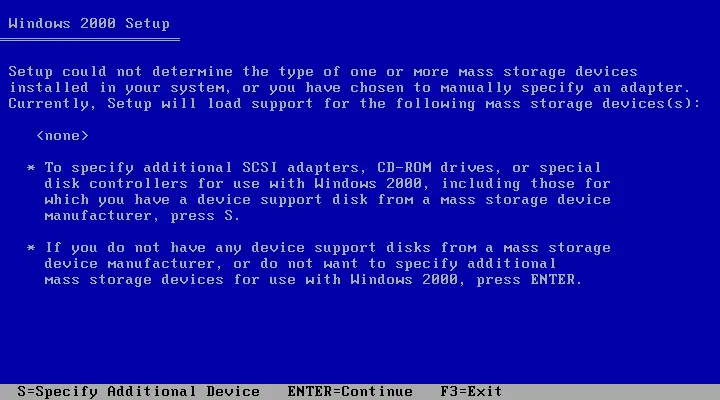This screenshot has height=400, width=720.
Task: Click the double line under the setup title
Action: click(x=90, y=40)
